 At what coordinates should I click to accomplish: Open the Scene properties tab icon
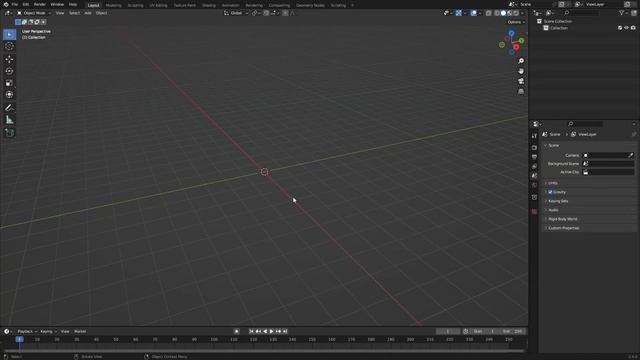pos(534,176)
